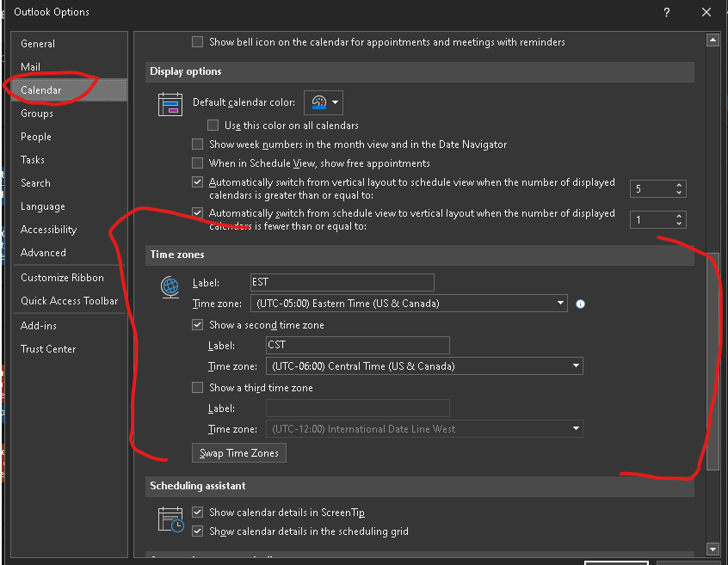The width and height of the screenshot is (728, 565).
Task: Click the time zone info icon
Action: (x=580, y=304)
